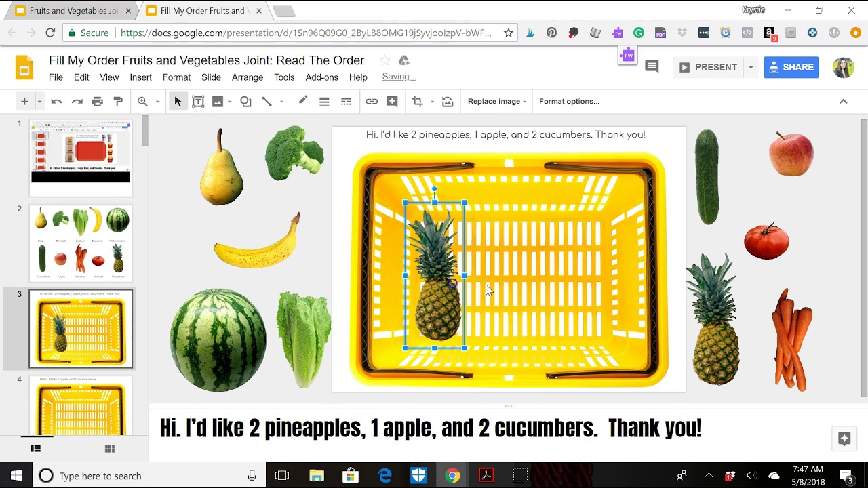Click the move to Drive folder icon
Image resolution: width=868 pixels, height=488 pixels.
coord(403,60)
